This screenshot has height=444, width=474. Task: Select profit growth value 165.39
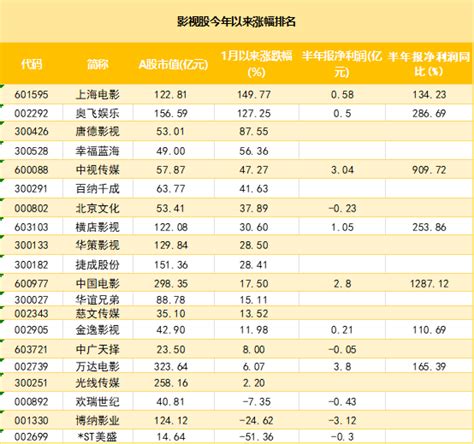429,367
